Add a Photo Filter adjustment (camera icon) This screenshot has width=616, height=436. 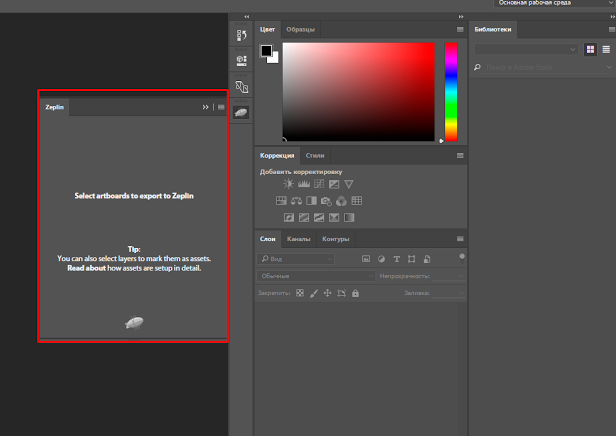point(326,201)
